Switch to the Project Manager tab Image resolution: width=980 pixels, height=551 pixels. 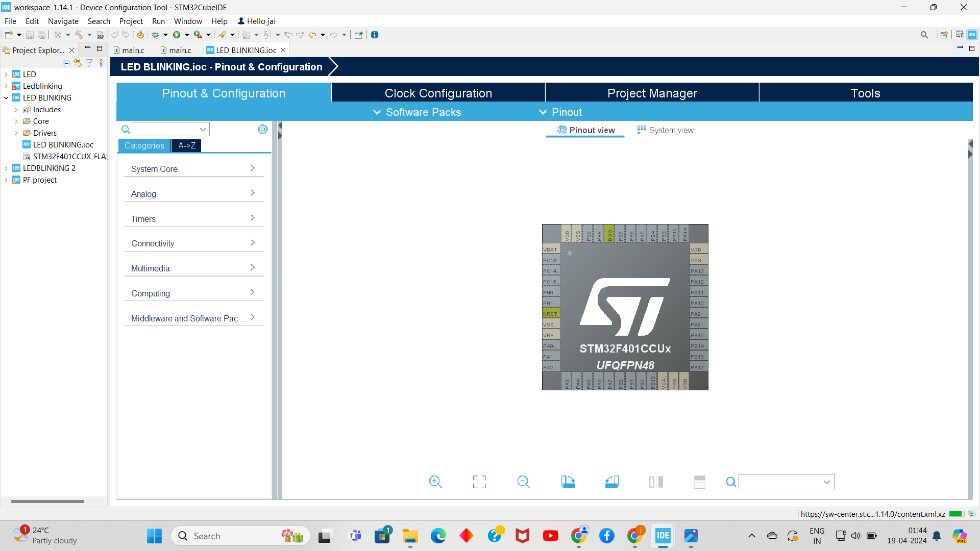point(652,93)
